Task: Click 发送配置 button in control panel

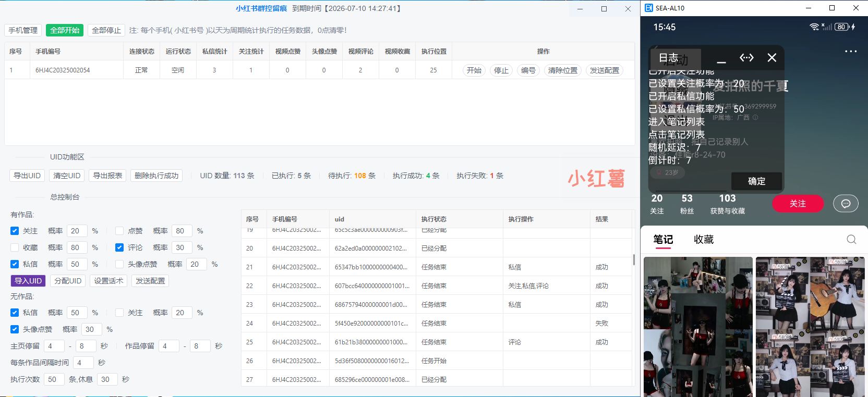Action: (x=150, y=281)
